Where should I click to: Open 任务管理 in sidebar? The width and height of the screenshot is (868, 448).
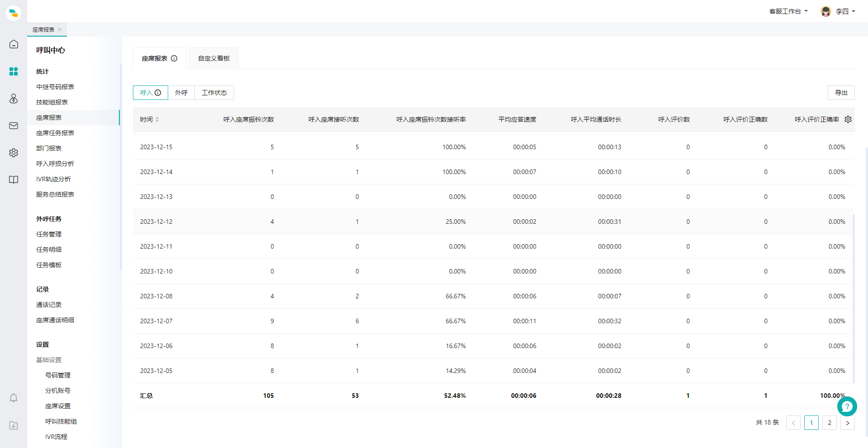(x=49, y=234)
